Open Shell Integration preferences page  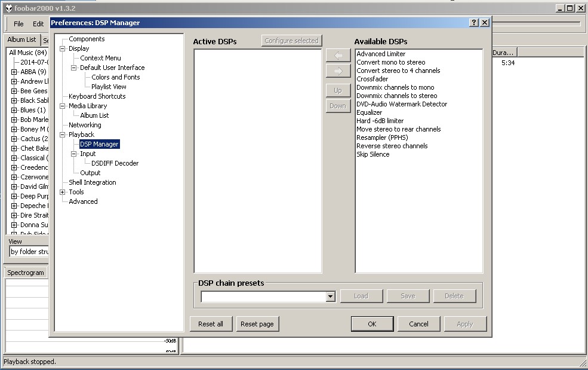coord(93,182)
